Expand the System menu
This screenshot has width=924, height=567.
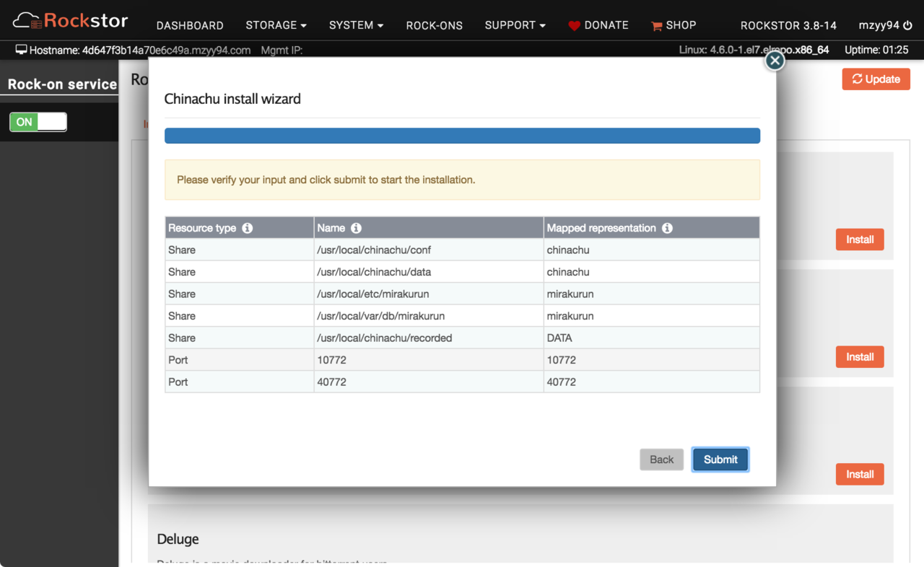click(x=356, y=25)
